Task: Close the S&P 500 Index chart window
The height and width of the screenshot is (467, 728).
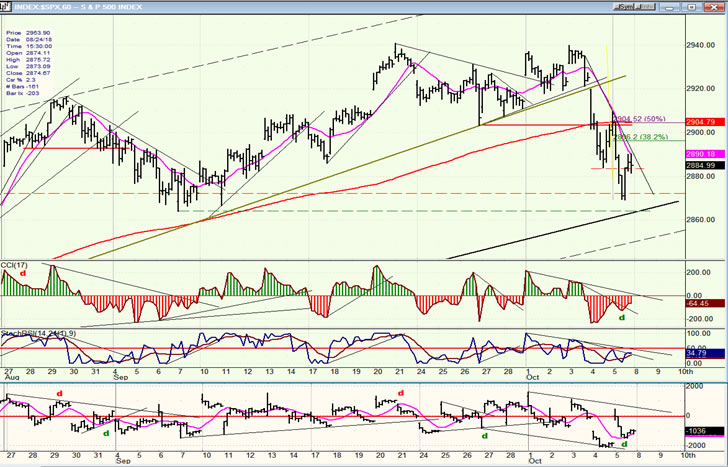Action: (715, 7)
